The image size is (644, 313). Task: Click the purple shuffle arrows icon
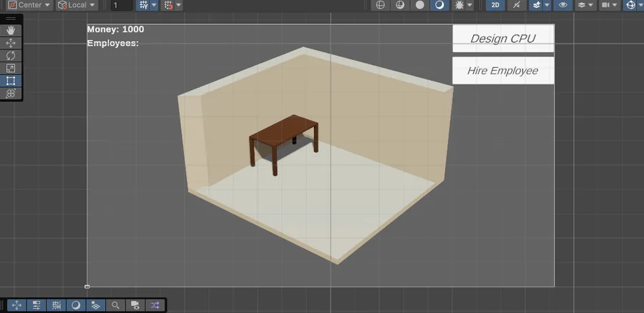click(155, 305)
